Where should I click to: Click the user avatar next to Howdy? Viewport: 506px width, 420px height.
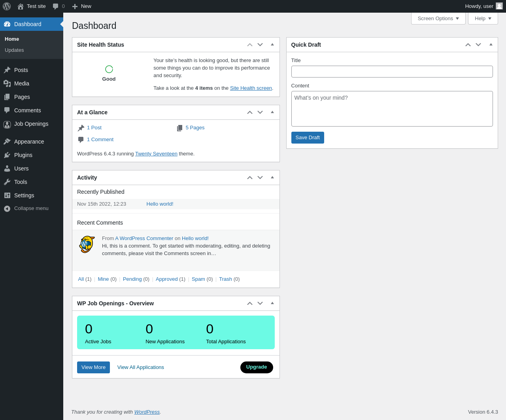(x=499, y=6)
